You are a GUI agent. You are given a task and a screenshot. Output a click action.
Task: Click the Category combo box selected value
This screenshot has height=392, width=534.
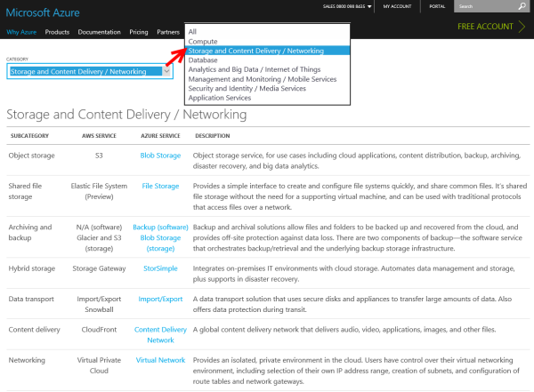pyautogui.click(x=85, y=71)
